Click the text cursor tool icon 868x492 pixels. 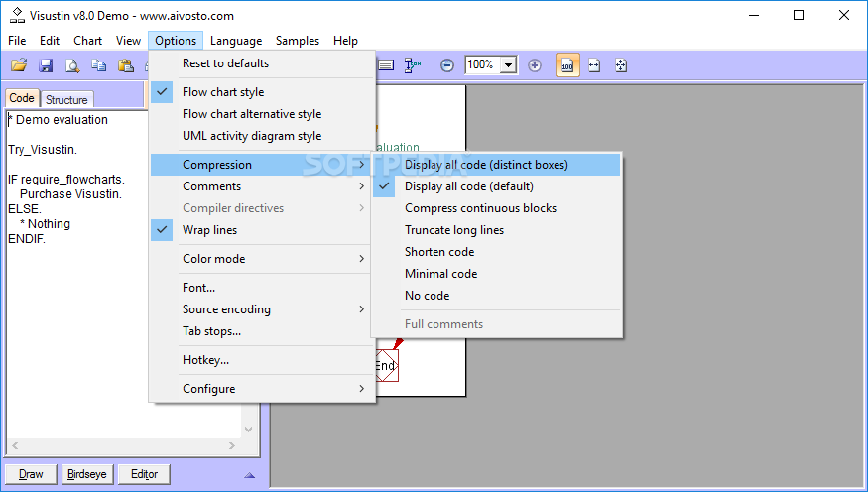[413, 65]
